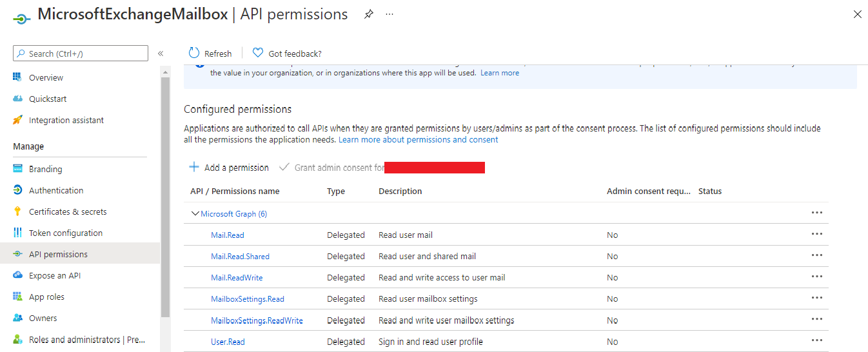Open the ellipsis menu for Mail.ReadWrite row
Image resolution: width=868 pixels, height=352 pixels.
817,277
